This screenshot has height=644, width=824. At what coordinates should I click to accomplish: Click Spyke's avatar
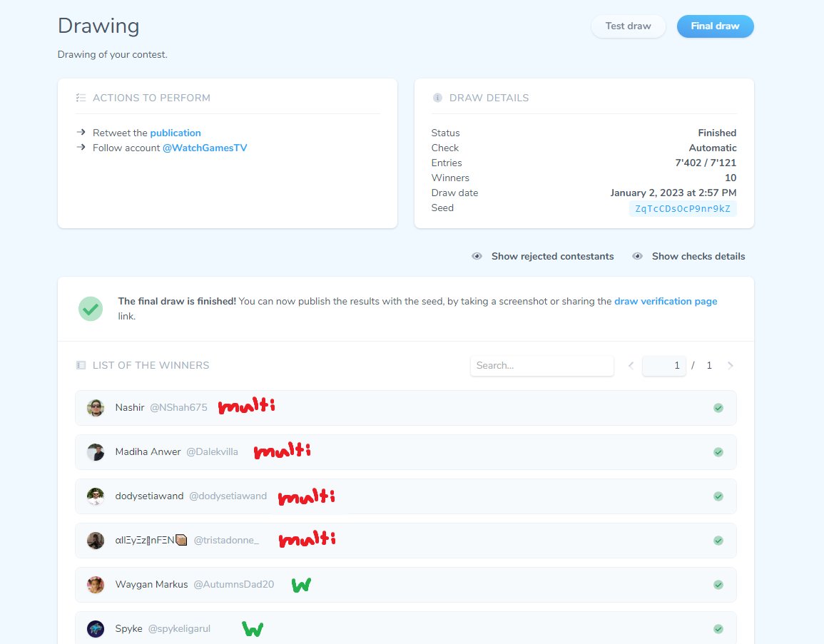[95, 629]
